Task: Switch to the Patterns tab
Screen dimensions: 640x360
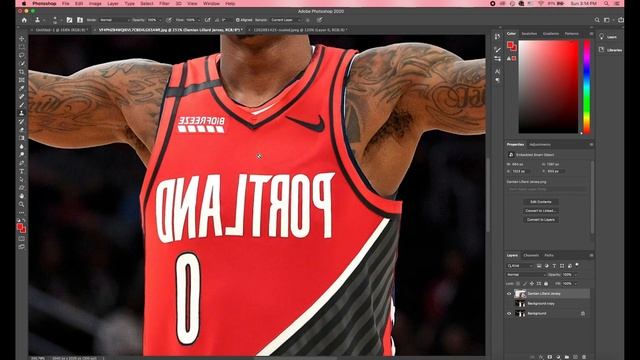Action: click(571, 33)
